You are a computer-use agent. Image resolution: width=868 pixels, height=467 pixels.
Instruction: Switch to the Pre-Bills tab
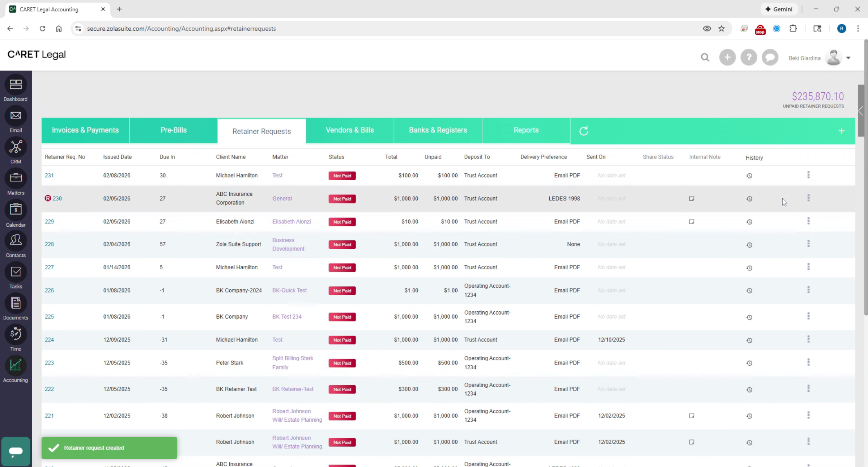pos(174,130)
